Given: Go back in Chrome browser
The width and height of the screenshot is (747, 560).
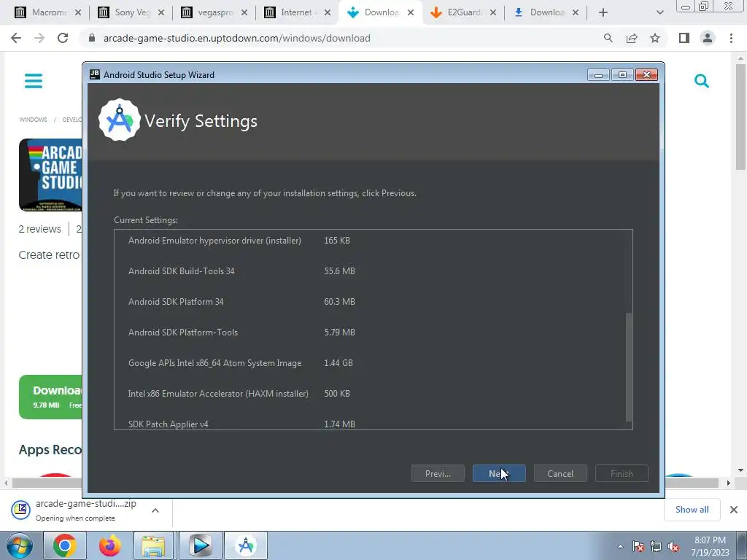Looking at the screenshot, I should tap(16, 38).
